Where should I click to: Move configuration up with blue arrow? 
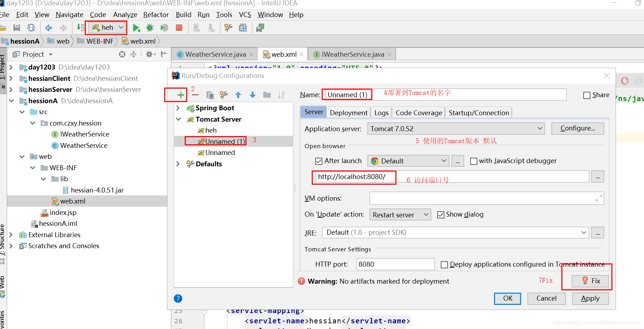tap(238, 95)
